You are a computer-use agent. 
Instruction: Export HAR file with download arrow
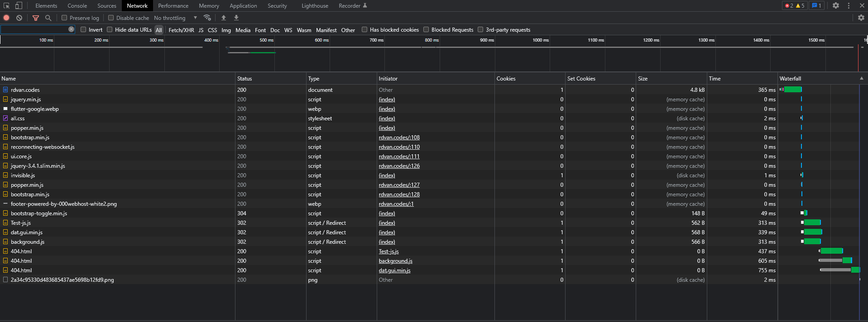pyautogui.click(x=236, y=18)
